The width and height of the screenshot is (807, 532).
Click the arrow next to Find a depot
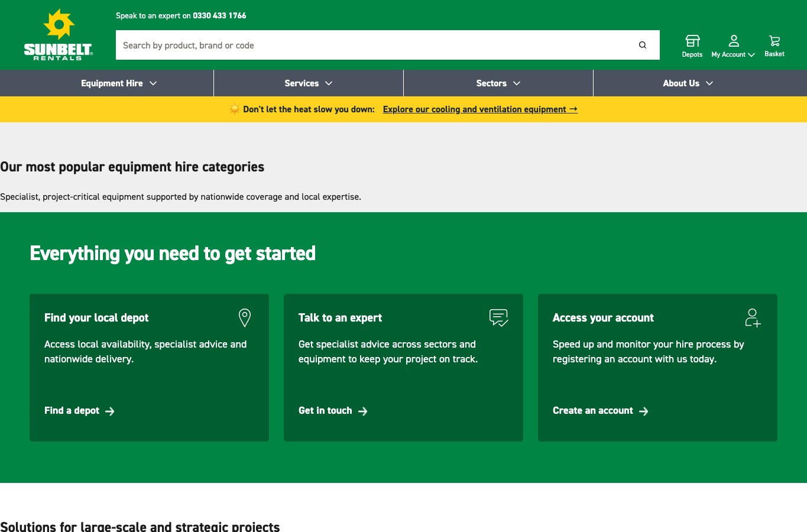[110, 411]
